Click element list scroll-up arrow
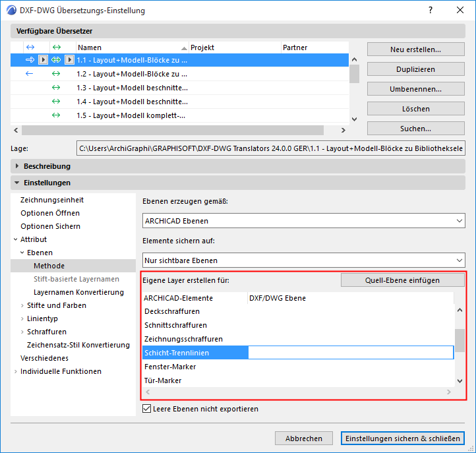 (x=460, y=310)
